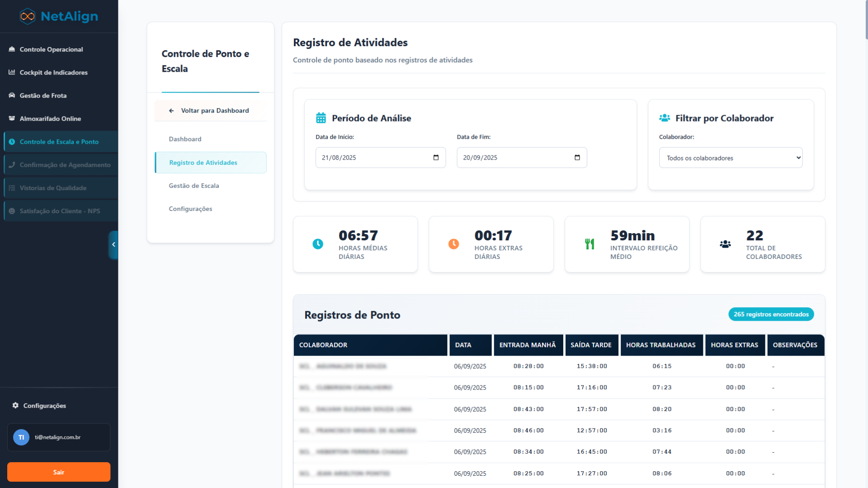
Task: Go to Dashboard submenu item
Action: tap(185, 139)
